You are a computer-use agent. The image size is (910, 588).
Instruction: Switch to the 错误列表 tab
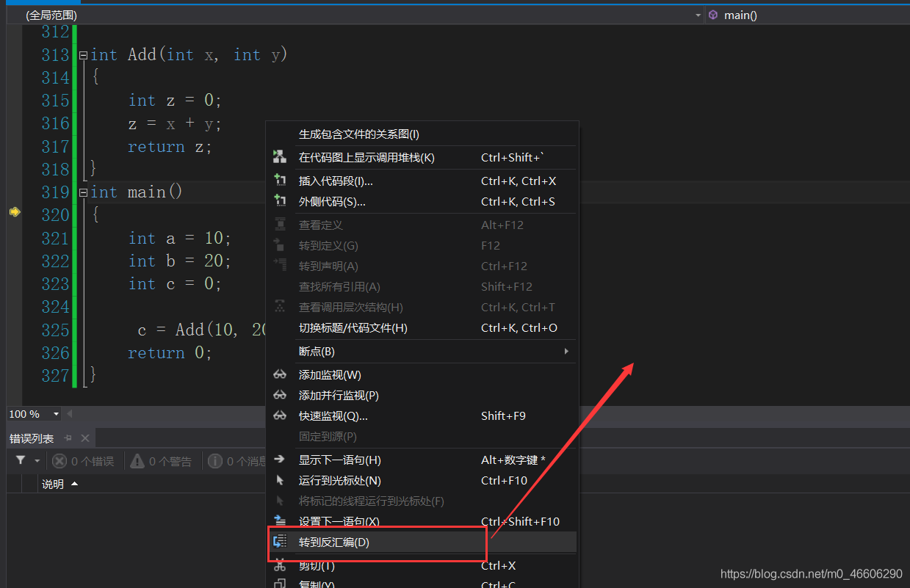pos(32,438)
